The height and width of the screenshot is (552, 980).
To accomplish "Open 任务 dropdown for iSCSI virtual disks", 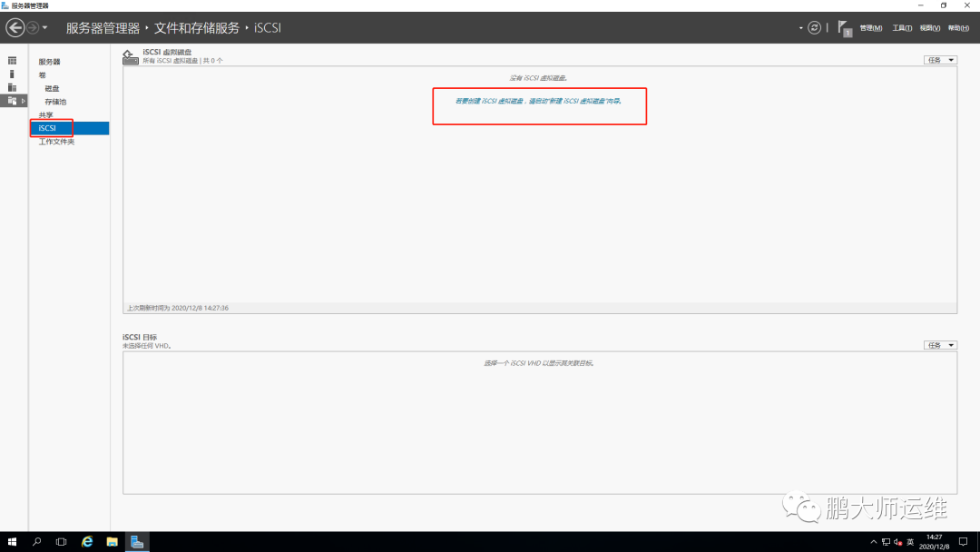I will (940, 60).
